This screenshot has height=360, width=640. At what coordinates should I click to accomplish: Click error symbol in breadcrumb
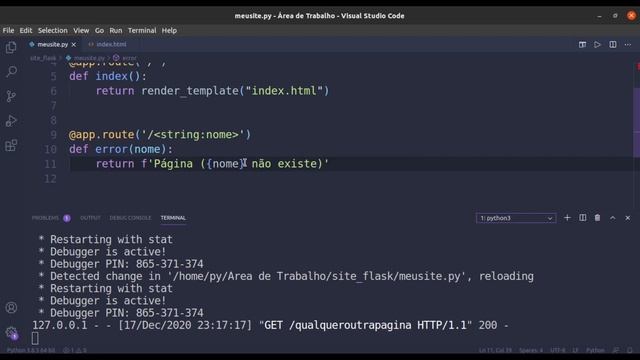(125, 58)
